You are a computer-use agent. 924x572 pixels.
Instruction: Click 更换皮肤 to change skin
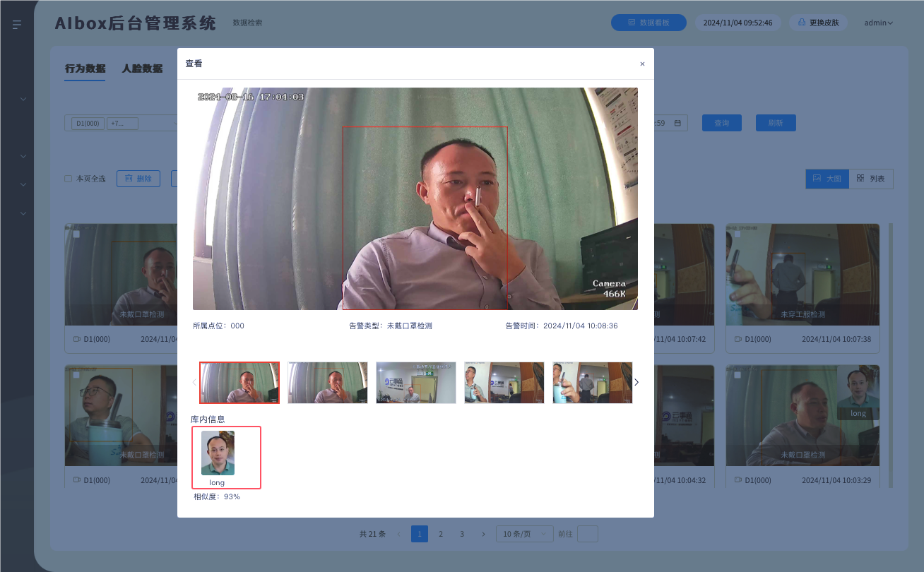818,23
